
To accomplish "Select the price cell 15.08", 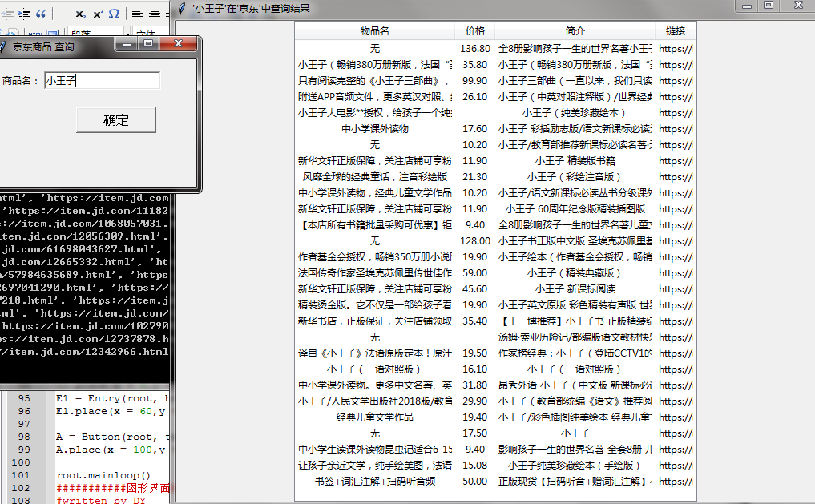I will [x=475, y=465].
